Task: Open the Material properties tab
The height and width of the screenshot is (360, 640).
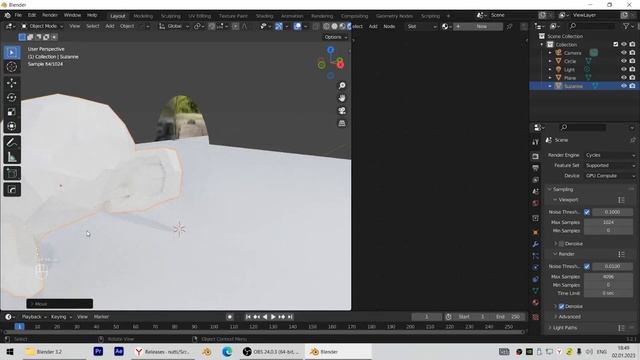Action: coord(536,302)
